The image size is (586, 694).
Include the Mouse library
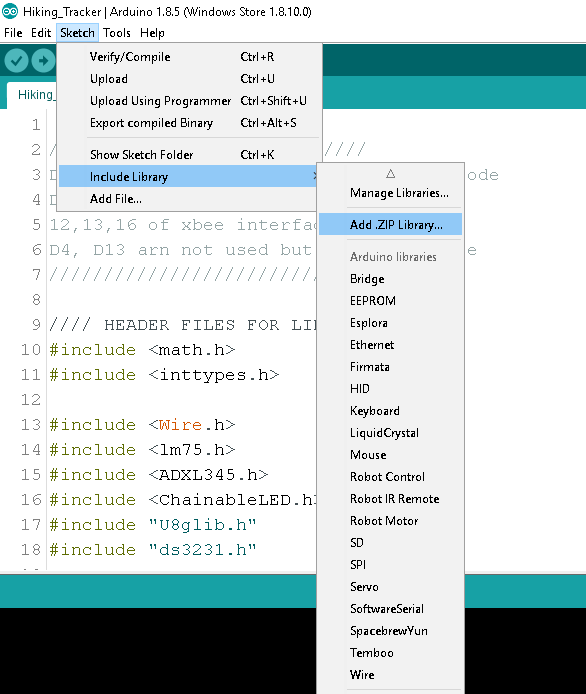tap(390, 455)
